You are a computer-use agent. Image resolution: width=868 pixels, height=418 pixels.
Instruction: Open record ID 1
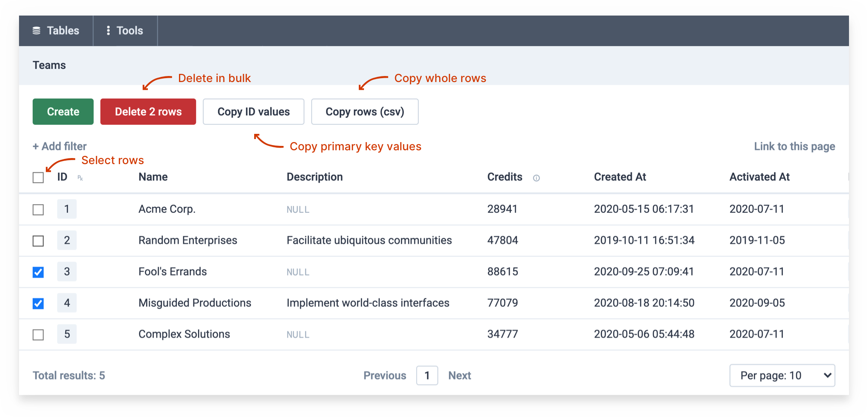[67, 209]
